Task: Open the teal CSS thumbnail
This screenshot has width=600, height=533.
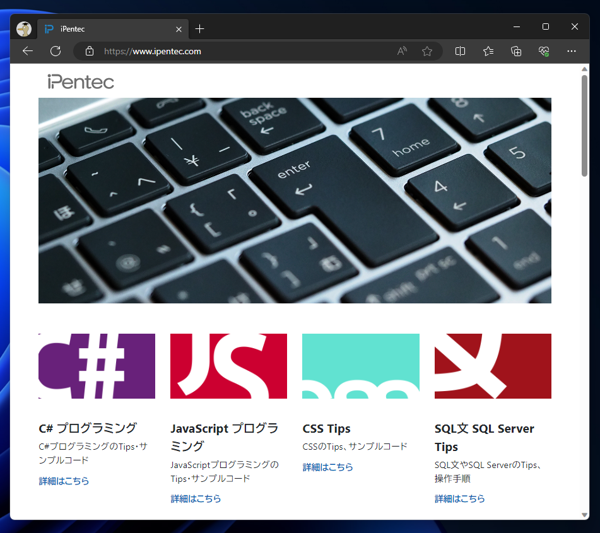Action: (x=361, y=366)
